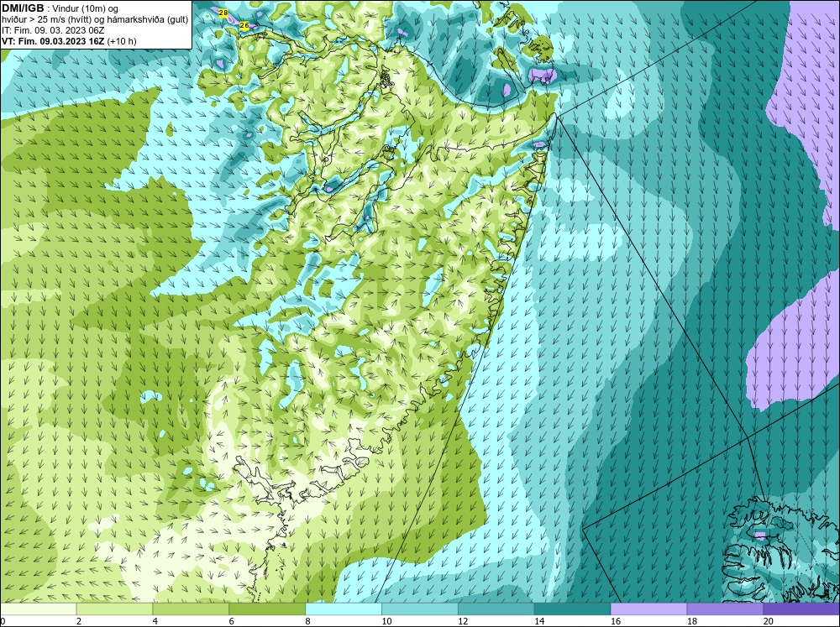The width and height of the screenshot is (840, 627).
Task: Click the 2–4 m/s light green legend swatch
Action: (114, 609)
